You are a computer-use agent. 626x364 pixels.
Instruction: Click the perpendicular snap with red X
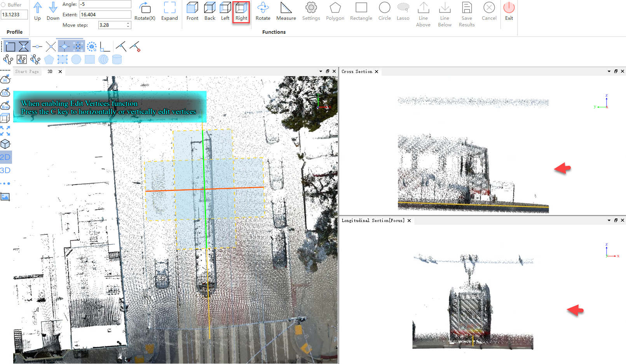(x=135, y=47)
